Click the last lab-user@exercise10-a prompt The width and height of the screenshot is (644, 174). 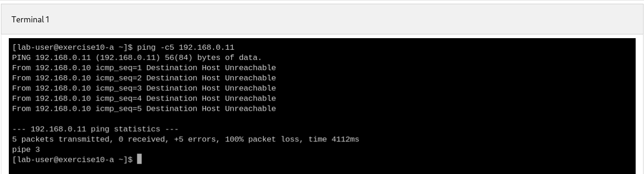click(x=73, y=160)
